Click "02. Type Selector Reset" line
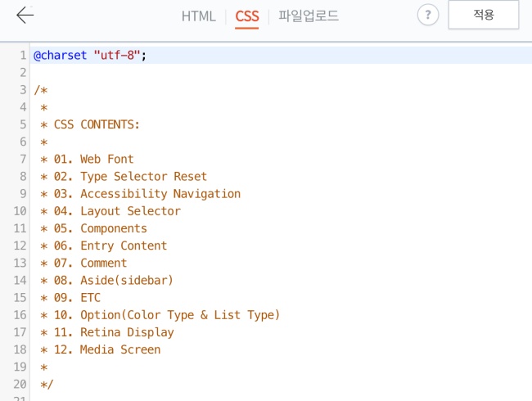 (x=124, y=177)
